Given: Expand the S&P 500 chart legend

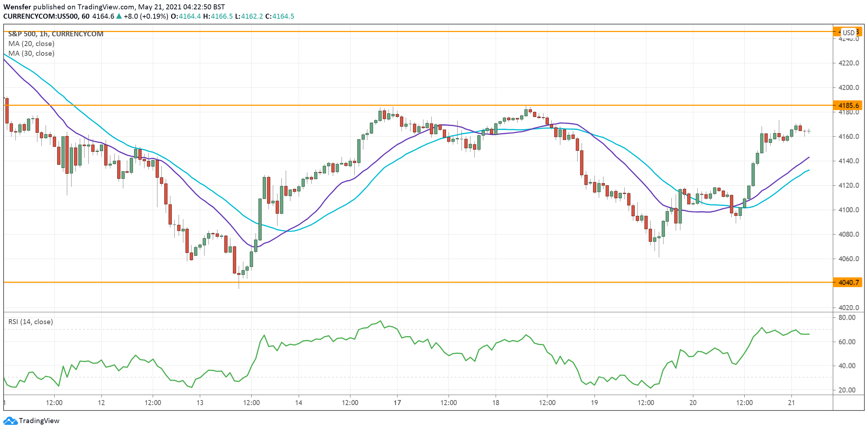Looking at the screenshot, I should point(56,34).
